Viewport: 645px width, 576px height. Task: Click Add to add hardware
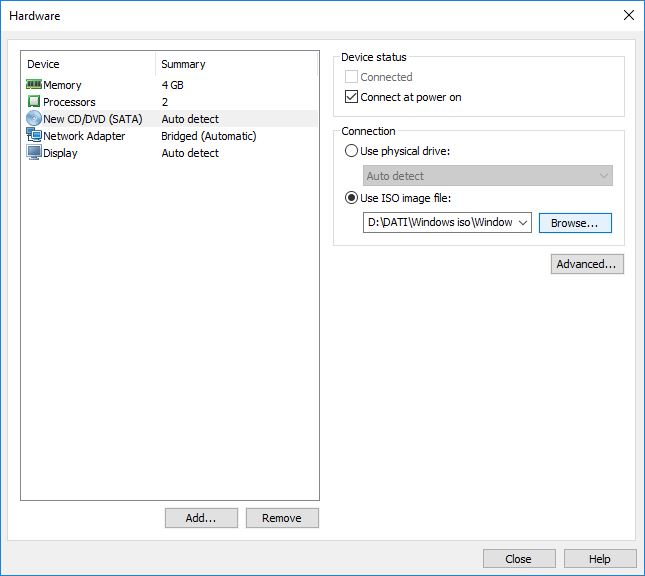pos(201,518)
